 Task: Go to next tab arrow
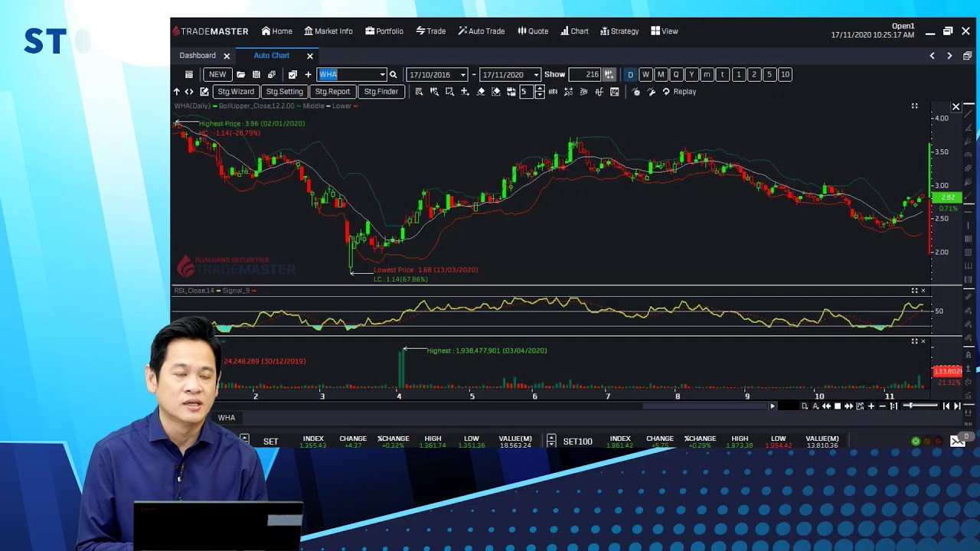click(x=949, y=56)
